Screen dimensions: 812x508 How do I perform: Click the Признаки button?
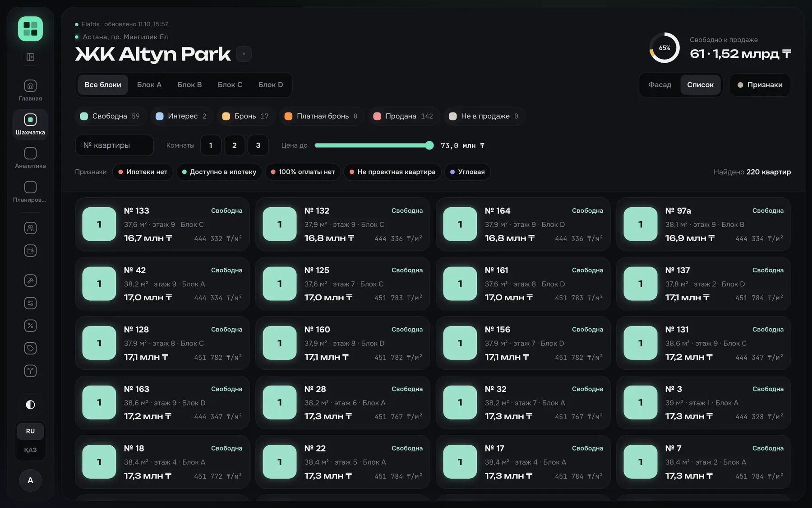point(760,85)
